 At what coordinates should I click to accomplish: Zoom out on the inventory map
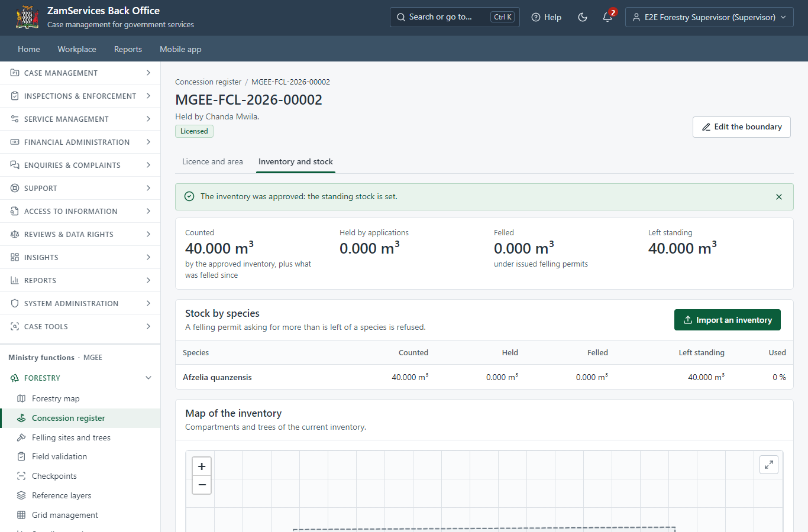coord(202,485)
